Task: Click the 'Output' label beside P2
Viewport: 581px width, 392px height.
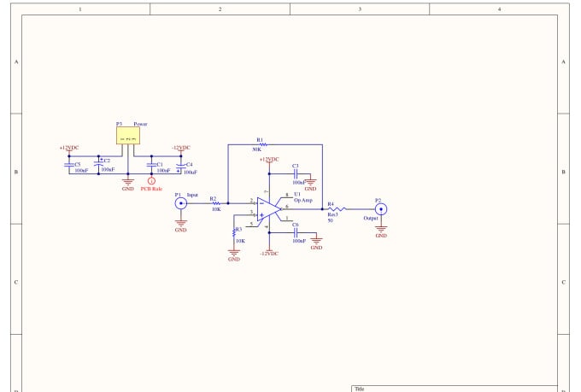Action: click(371, 219)
